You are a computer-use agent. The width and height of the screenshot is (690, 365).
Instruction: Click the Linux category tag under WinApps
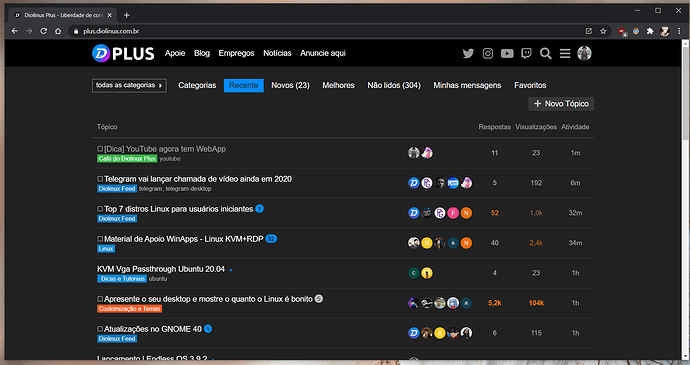coord(106,249)
